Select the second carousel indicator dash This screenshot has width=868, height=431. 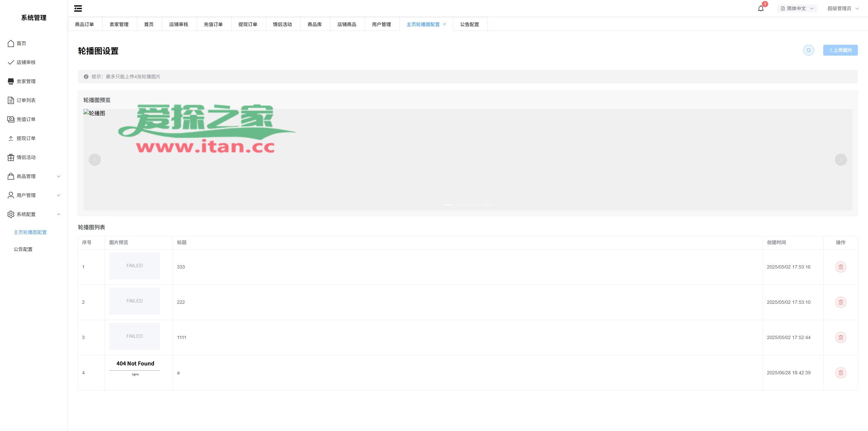click(x=461, y=205)
